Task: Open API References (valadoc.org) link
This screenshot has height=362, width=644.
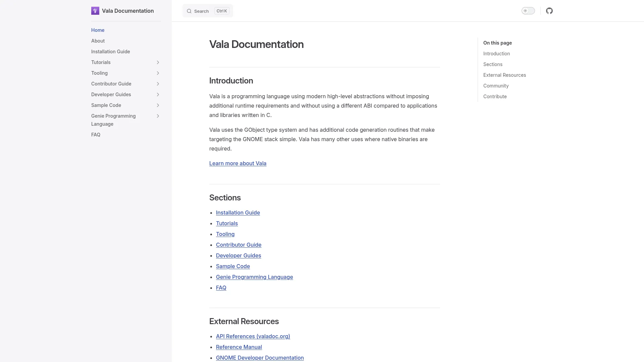Action: pyautogui.click(x=253, y=336)
